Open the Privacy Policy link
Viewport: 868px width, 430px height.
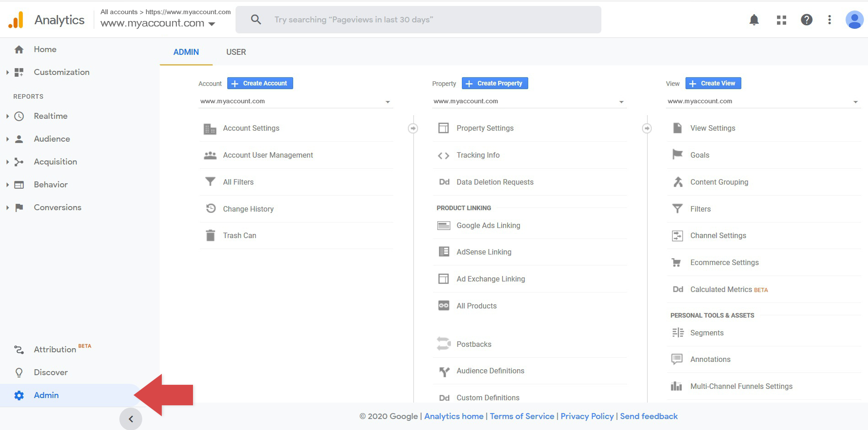pos(587,416)
